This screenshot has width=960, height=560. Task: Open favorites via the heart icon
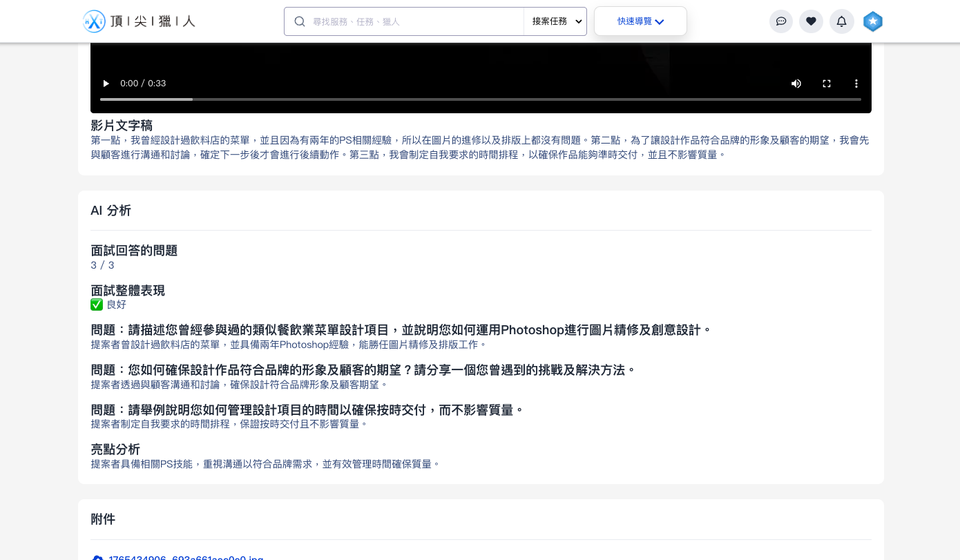pyautogui.click(x=811, y=21)
